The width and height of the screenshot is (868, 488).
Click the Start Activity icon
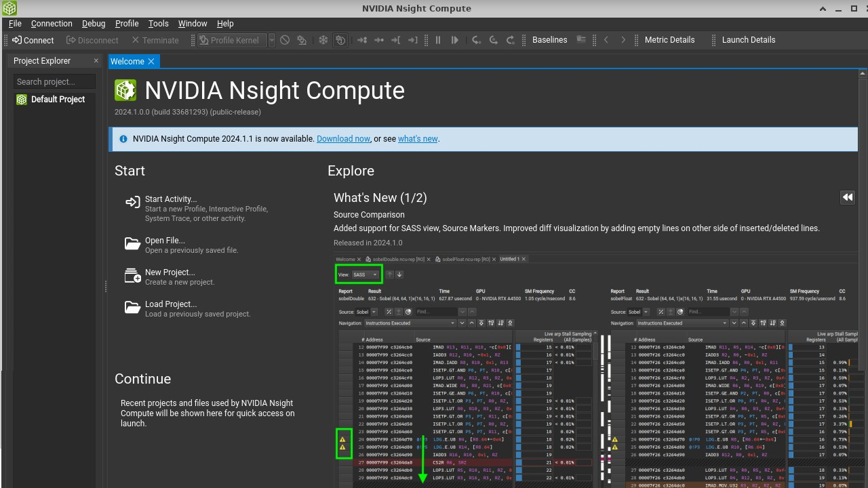tap(132, 202)
